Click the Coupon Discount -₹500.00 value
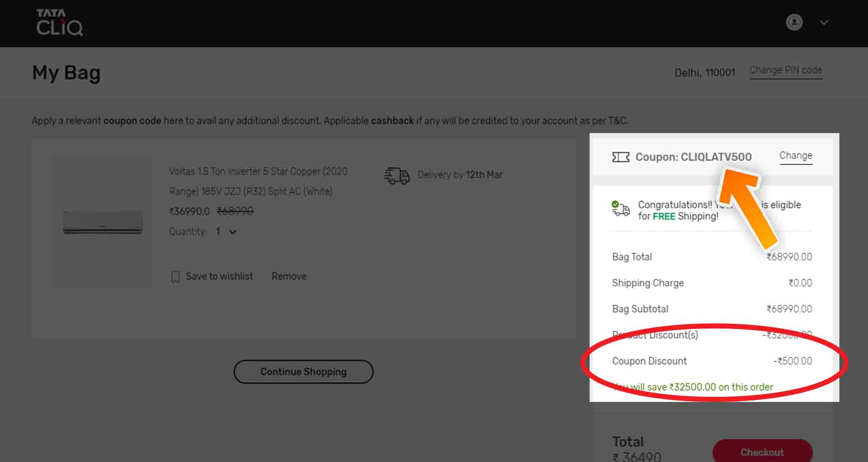Viewport: 868px width, 462px height. (792, 361)
